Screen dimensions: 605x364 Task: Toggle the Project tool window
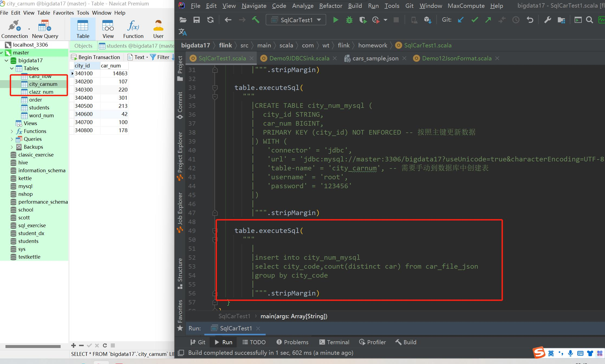point(180,68)
